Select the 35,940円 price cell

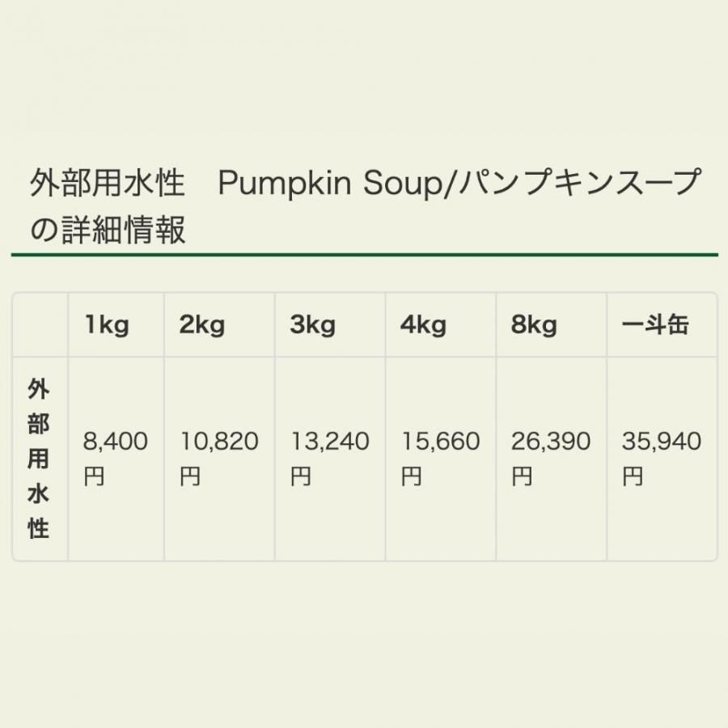click(x=662, y=459)
